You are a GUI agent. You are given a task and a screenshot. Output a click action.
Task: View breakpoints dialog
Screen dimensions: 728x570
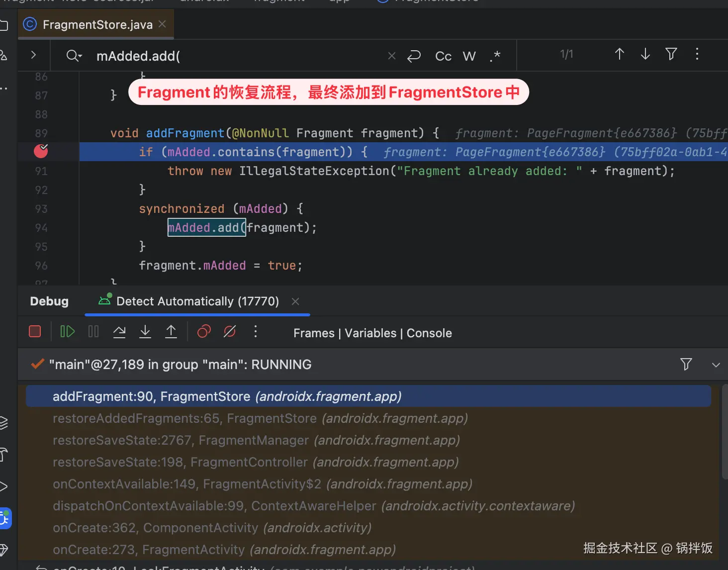coord(204,331)
